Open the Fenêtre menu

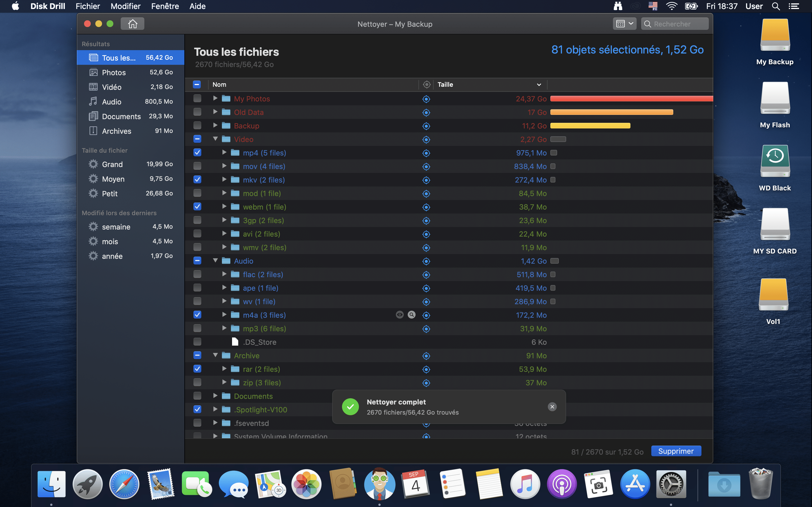tap(165, 6)
